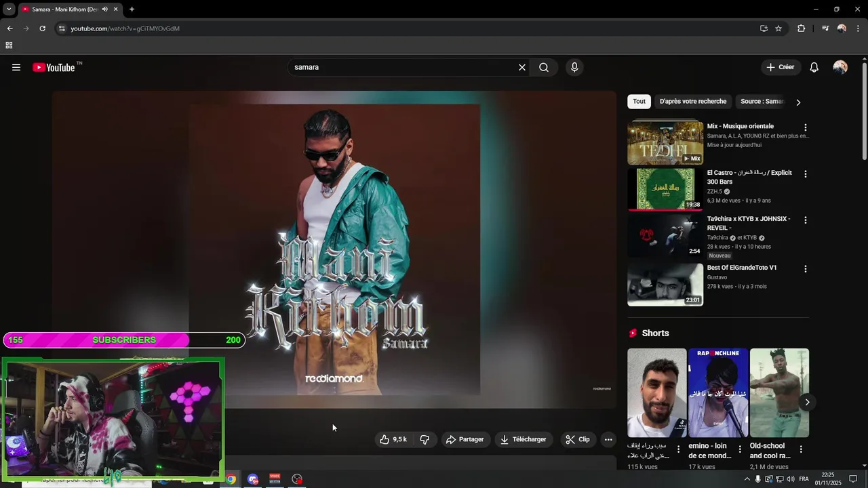
Task: Open options for El Castro video
Action: coord(806,174)
